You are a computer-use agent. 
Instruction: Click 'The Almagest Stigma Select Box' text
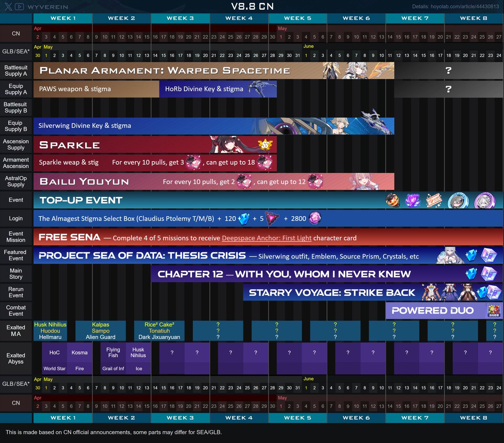pos(87,219)
